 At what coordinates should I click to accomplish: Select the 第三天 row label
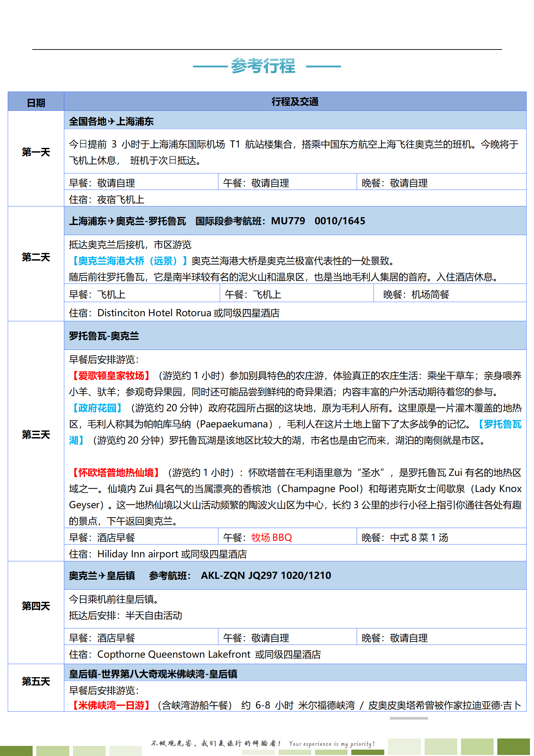[x=36, y=435]
